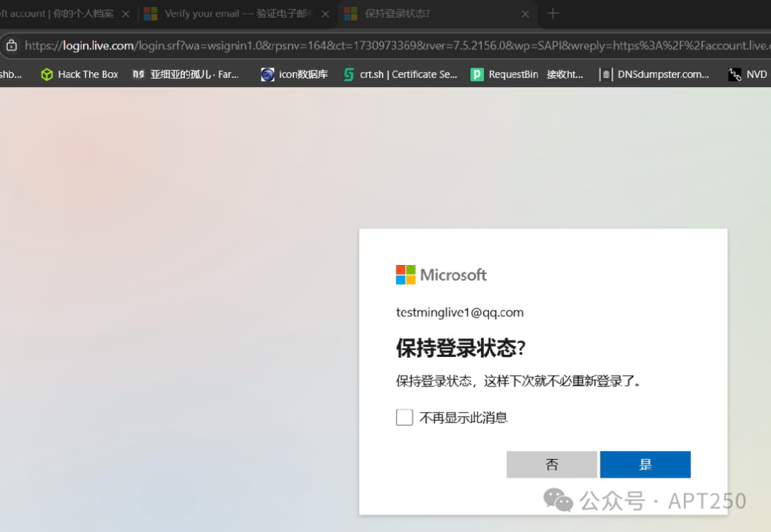The width and height of the screenshot is (771, 532).
Task: Close the 你的个人档案 account tab
Action: tap(126, 14)
